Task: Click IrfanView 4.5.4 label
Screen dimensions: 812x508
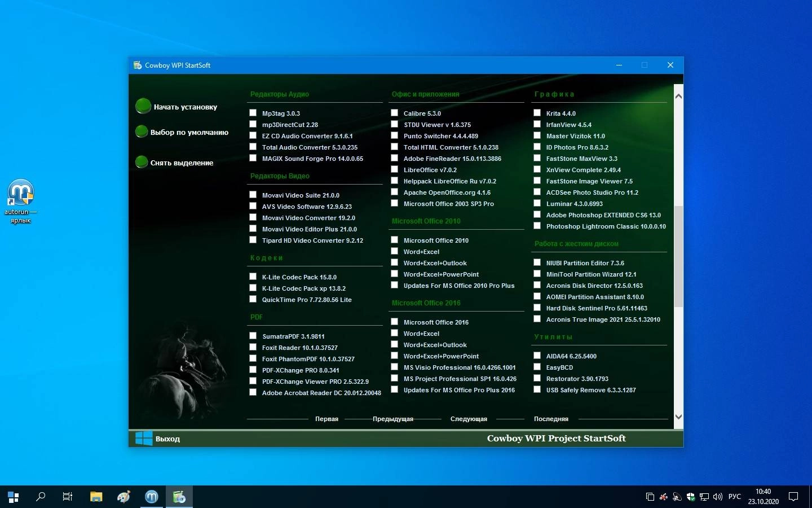Action: pos(569,125)
